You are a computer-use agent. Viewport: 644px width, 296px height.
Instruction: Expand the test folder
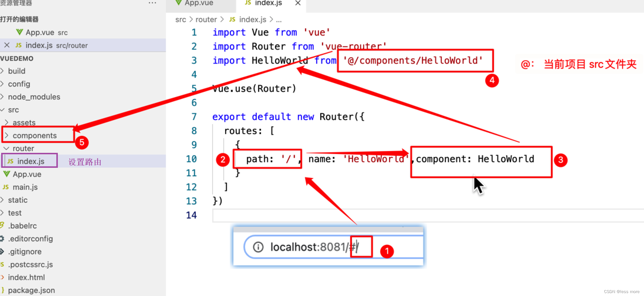(x=15, y=213)
